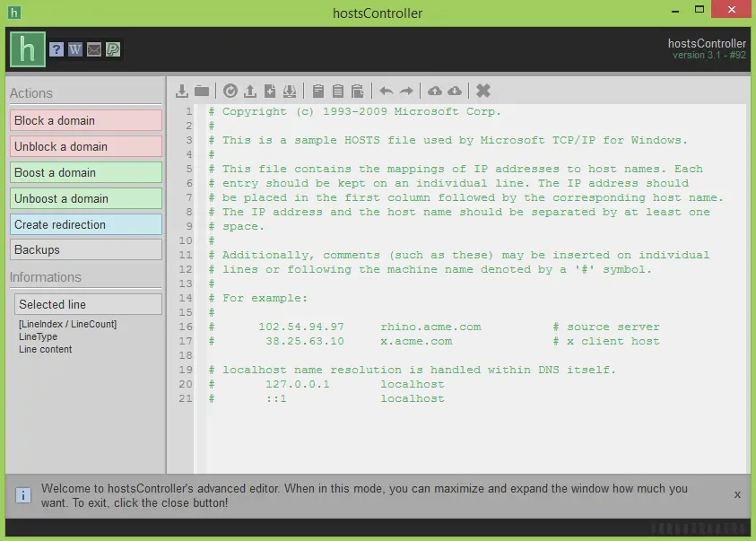Click the 'The IP address and the host name' line
Image resolution: width=756 pixels, height=541 pixels.
[x=459, y=212]
